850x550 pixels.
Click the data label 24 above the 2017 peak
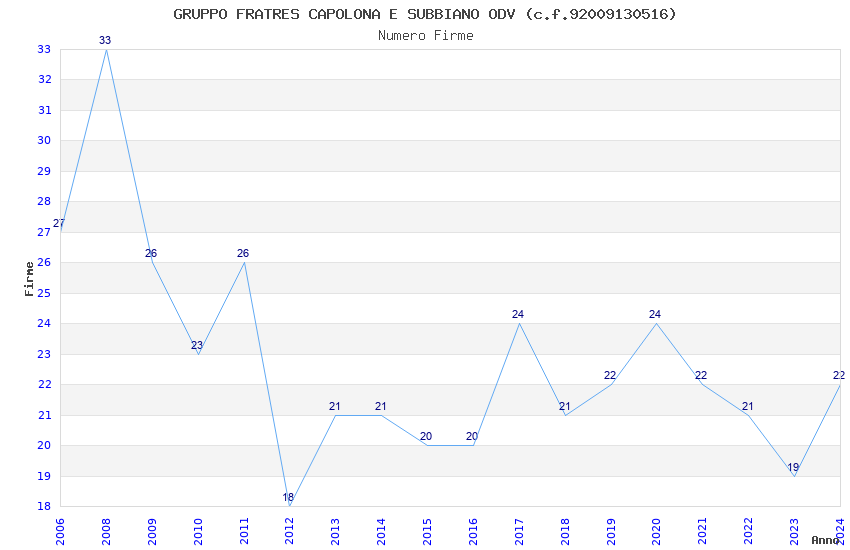pyautogui.click(x=518, y=314)
